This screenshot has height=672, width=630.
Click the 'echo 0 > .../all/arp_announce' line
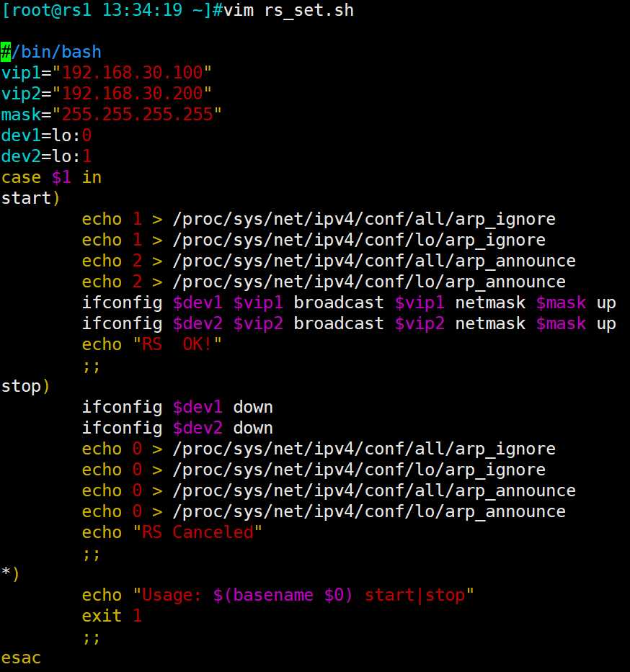click(x=329, y=490)
